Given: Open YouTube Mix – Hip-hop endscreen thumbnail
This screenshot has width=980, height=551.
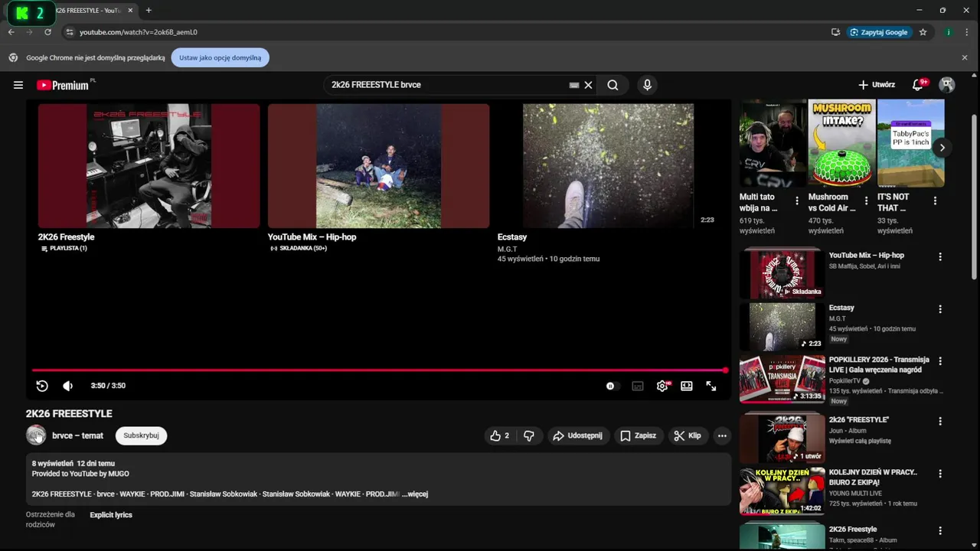Looking at the screenshot, I should 378,166.
